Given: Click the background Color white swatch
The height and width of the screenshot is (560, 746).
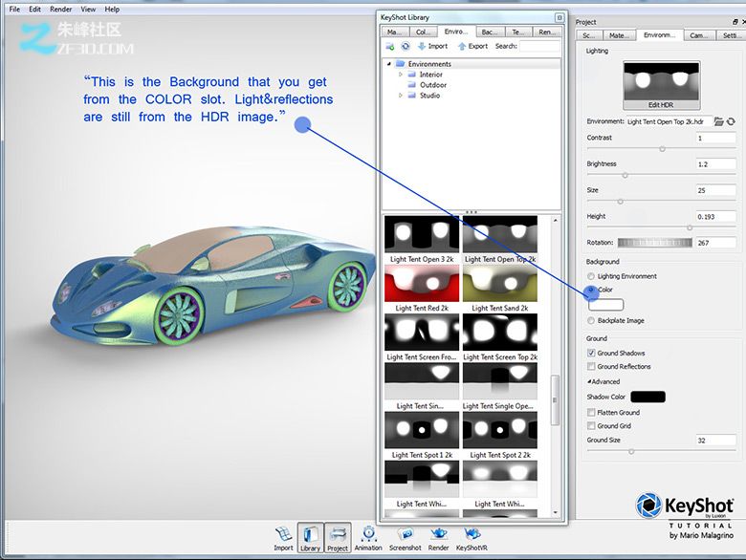Looking at the screenshot, I should (605, 304).
